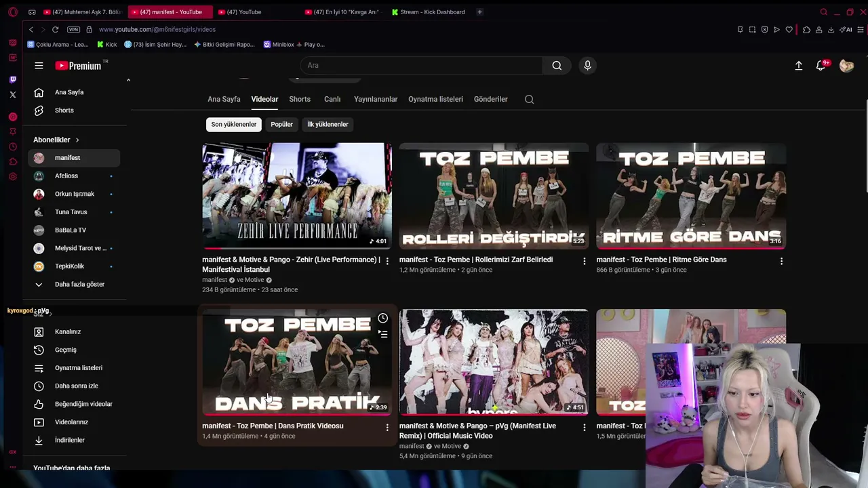This screenshot has height=488, width=868.
Task: Select the Son yüklenenler filter chip
Action: click(x=234, y=125)
